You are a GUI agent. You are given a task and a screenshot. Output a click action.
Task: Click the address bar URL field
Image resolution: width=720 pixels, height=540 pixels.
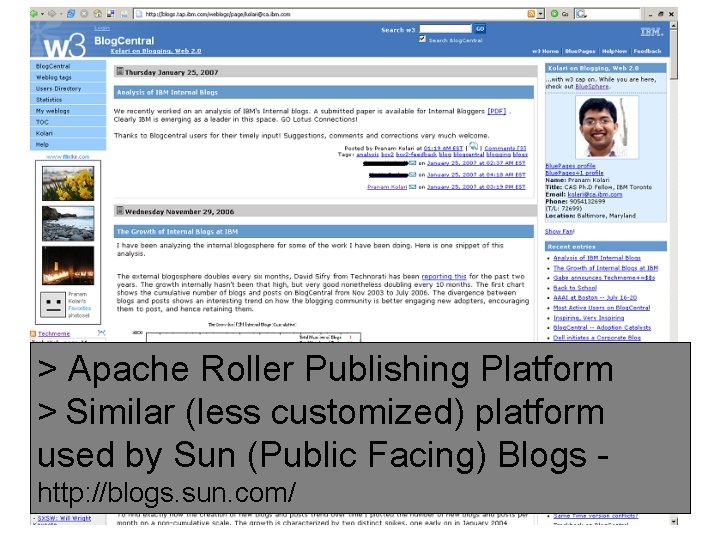331,14
